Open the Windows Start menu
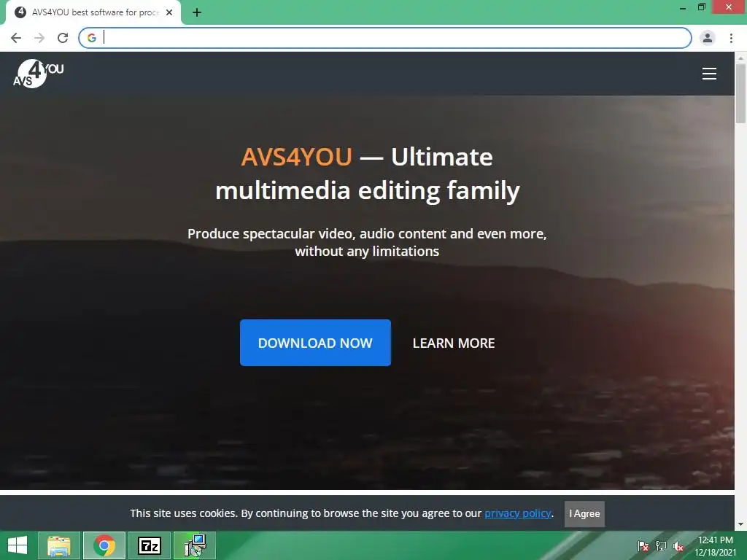 (x=18, y=545)
